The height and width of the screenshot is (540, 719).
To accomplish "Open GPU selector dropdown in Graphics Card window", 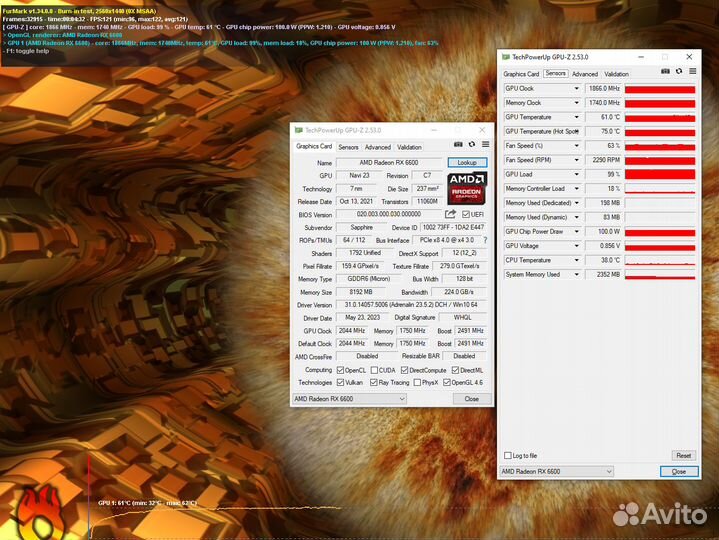I will pyautogui.click(x=349, y=399).
